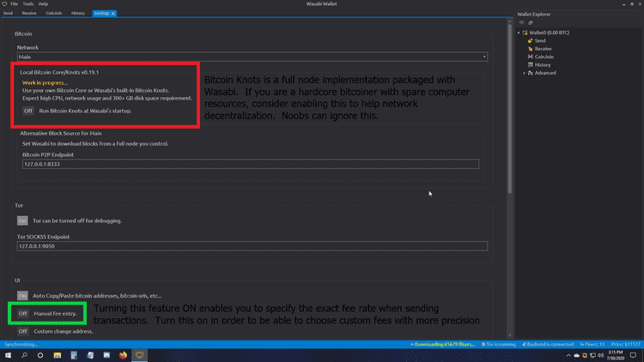Toggle the Tor On switch

pos(22,220)
